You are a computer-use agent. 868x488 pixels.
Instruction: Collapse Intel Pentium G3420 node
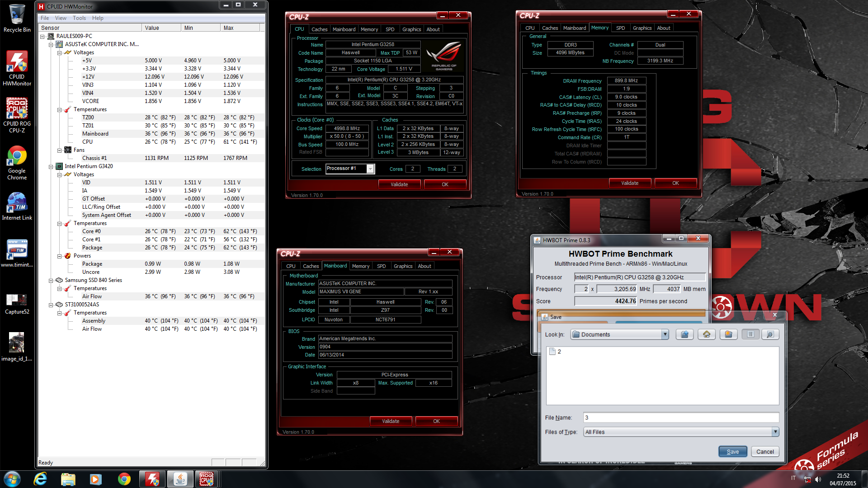tap(51, 166)
